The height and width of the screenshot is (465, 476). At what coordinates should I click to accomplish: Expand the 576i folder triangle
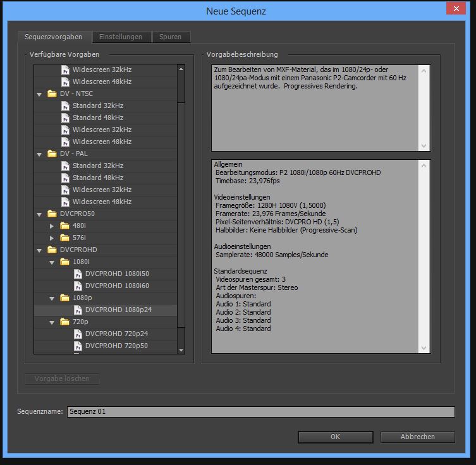point(52,238)
